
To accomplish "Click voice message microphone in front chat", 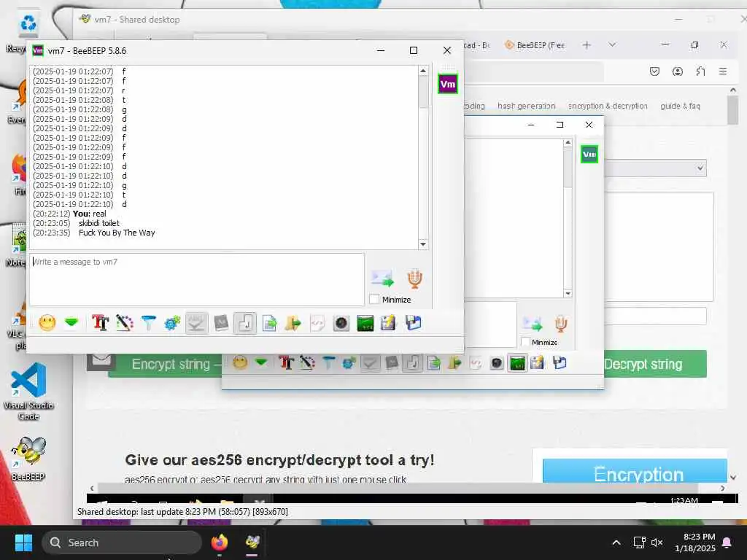I will click(414, 279).
